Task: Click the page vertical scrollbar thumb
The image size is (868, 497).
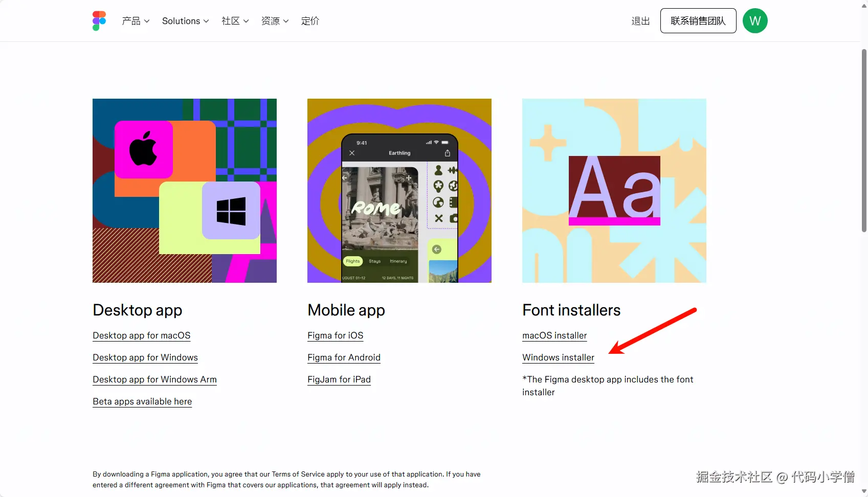Action: pyautogui.click(x=864, y=141)
